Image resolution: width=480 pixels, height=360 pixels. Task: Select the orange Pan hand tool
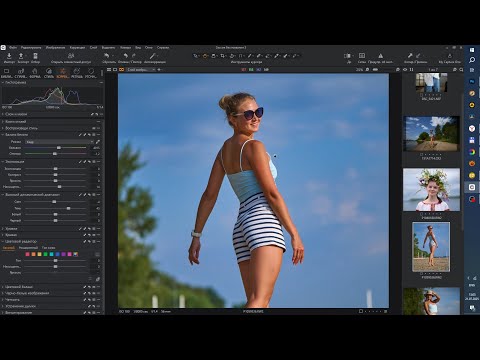(205, 56)
